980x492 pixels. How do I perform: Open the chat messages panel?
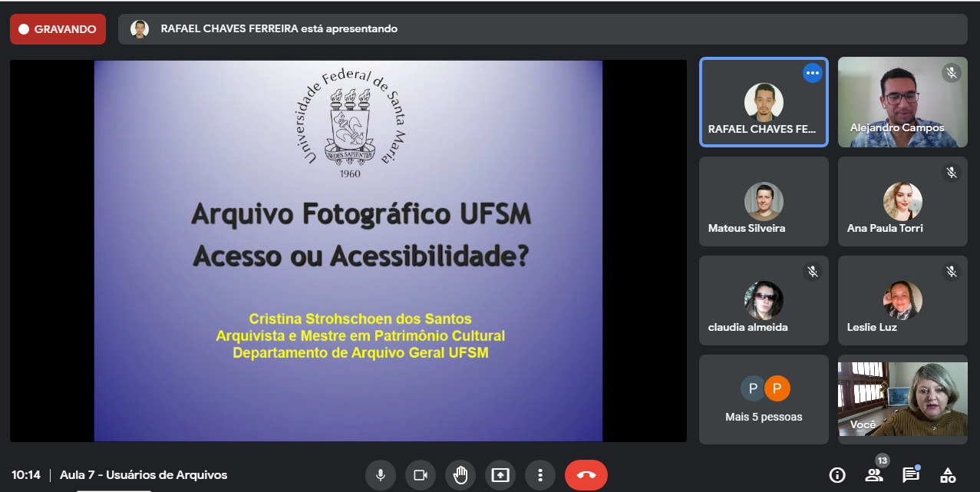coord(911,475)
